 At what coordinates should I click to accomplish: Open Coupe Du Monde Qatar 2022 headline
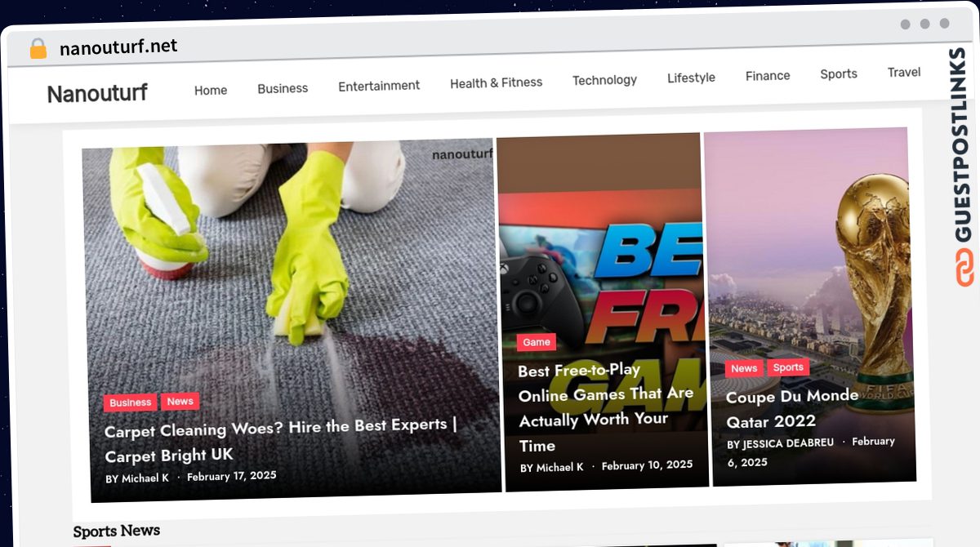[x=792, y=409]
